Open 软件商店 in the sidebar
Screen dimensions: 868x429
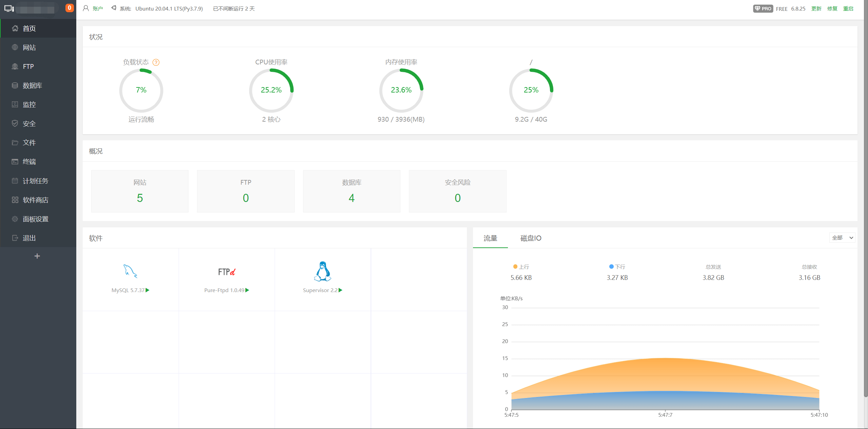pos(35,200)
